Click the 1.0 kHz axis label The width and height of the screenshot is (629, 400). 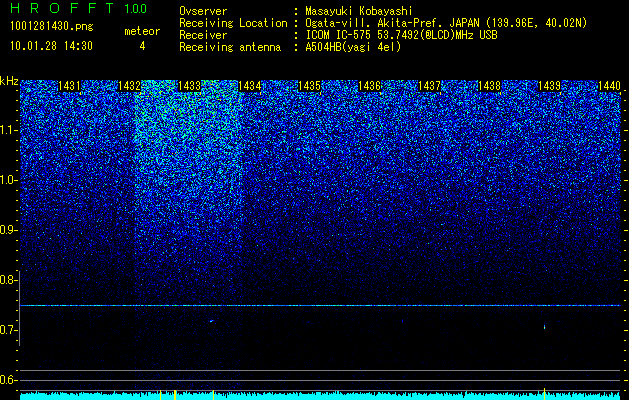(x=8, y=181)
